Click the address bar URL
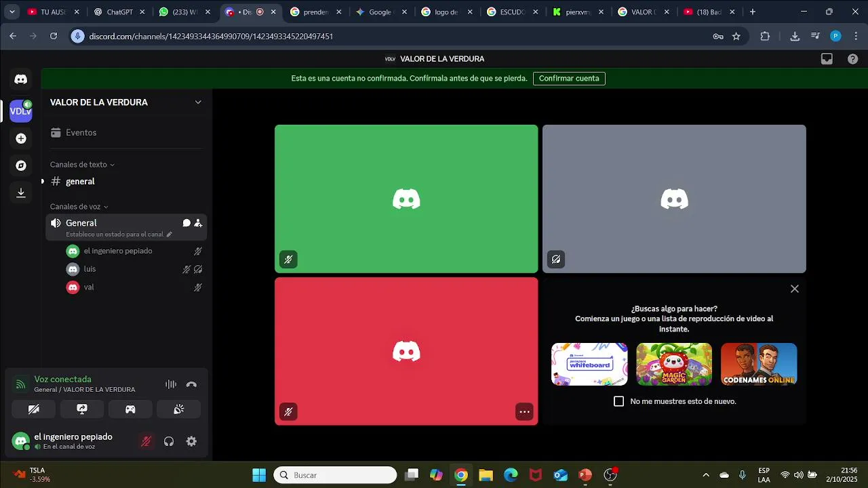868x488 pixels. (211, 37)
